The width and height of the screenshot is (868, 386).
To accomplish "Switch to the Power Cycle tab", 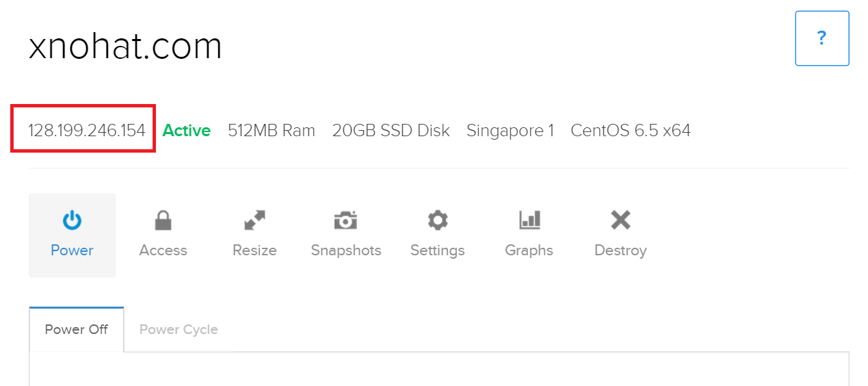I will pyautogui.click(x=179, y=329).
